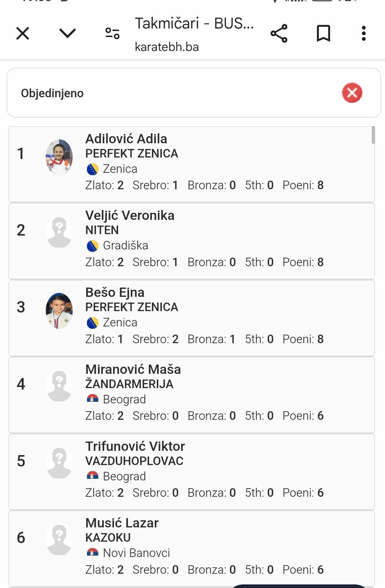This screenshot has height=588, width=385.
Task: Open Adilović Adila's profile photo
Action: 59,157
